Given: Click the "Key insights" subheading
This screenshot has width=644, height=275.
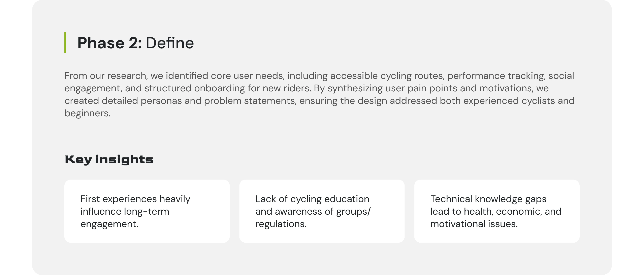Looking at the screenshot, I should tap(109, 159).
